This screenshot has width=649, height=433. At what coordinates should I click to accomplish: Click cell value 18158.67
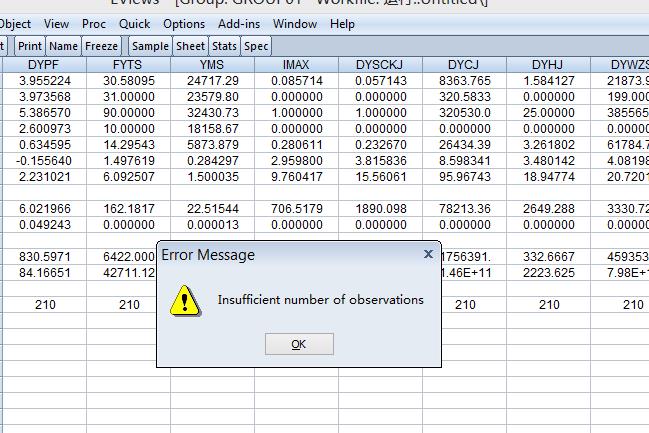(213, 129)
